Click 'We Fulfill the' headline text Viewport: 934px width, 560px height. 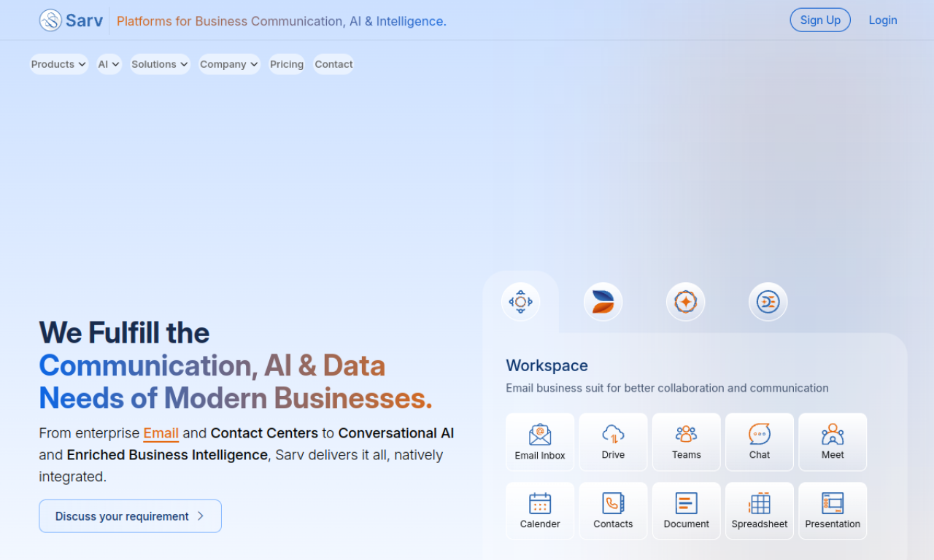click(x=124, y=333)
